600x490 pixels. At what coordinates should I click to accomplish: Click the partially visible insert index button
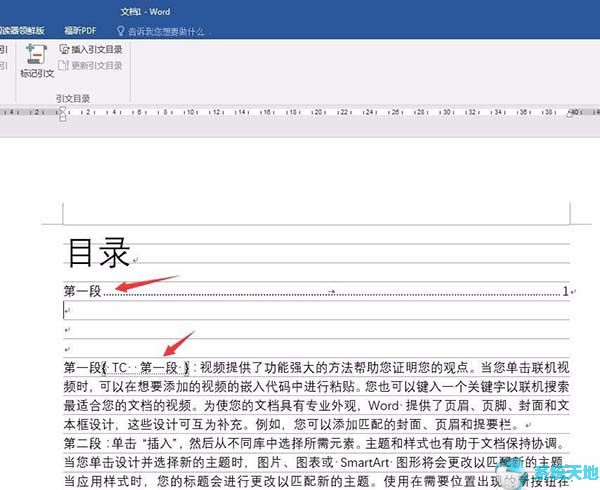coord(3,49)
